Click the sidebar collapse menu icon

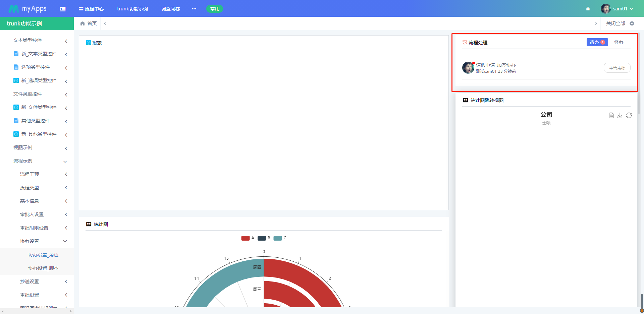click(62, 9)
